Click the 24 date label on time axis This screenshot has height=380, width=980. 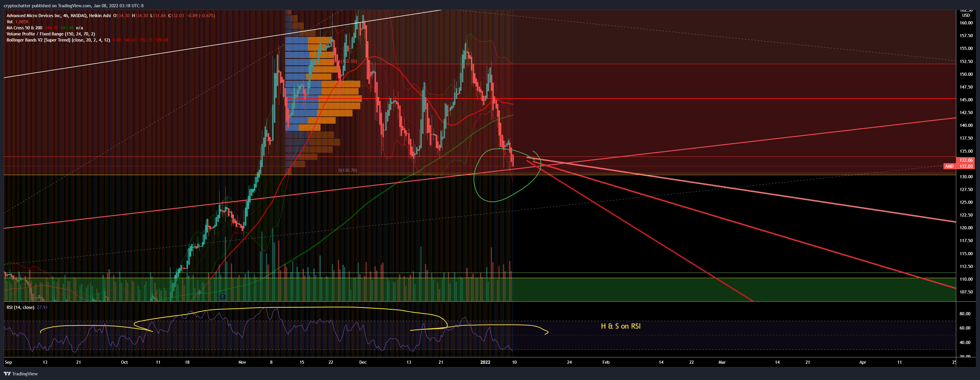[x=569, y=362]
